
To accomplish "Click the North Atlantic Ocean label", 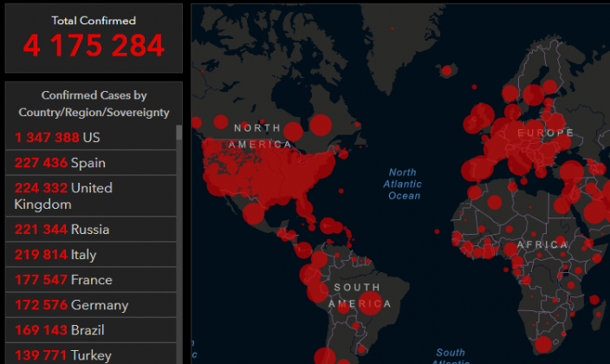I will point(403,184).
